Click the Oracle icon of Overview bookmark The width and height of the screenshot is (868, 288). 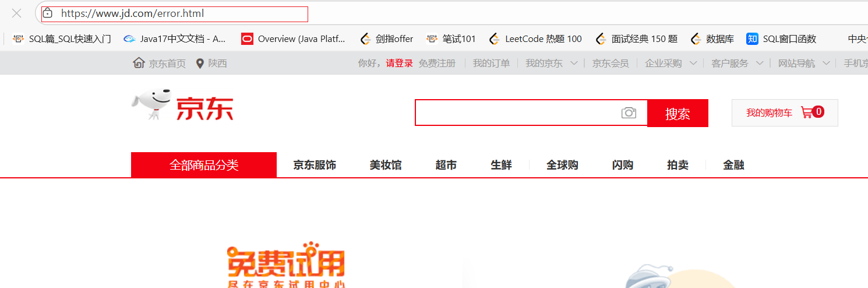coord(247,39)
